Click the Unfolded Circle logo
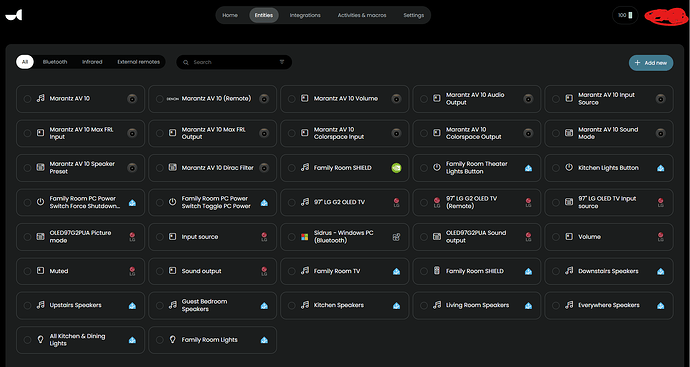Screen dimensions: 690x367 click(14, 15)
